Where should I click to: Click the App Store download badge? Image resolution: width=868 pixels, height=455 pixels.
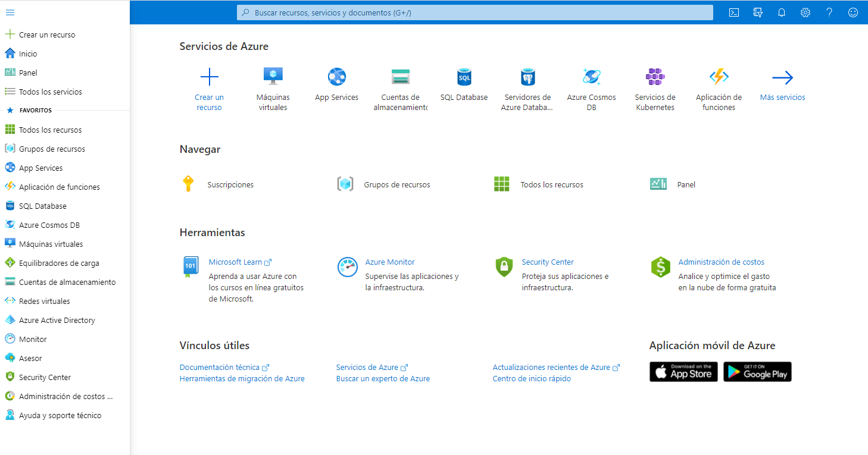pos(683,372)
